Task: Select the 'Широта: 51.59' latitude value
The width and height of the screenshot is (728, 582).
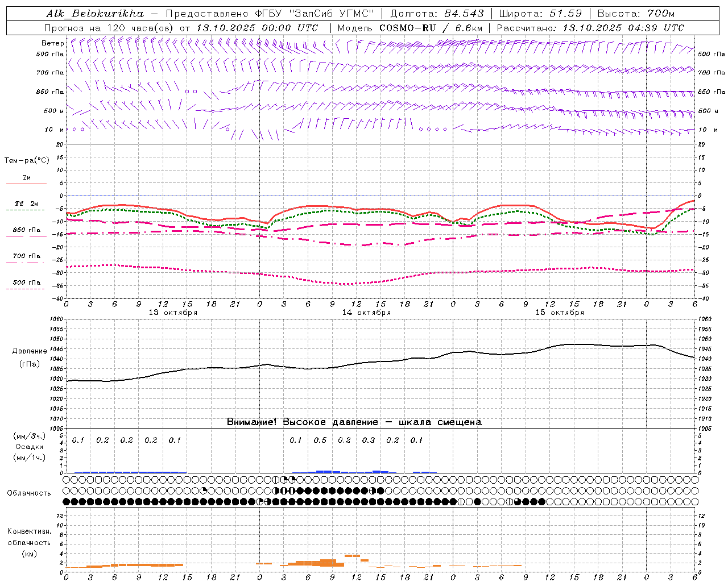Action: [x=541, y=14]
